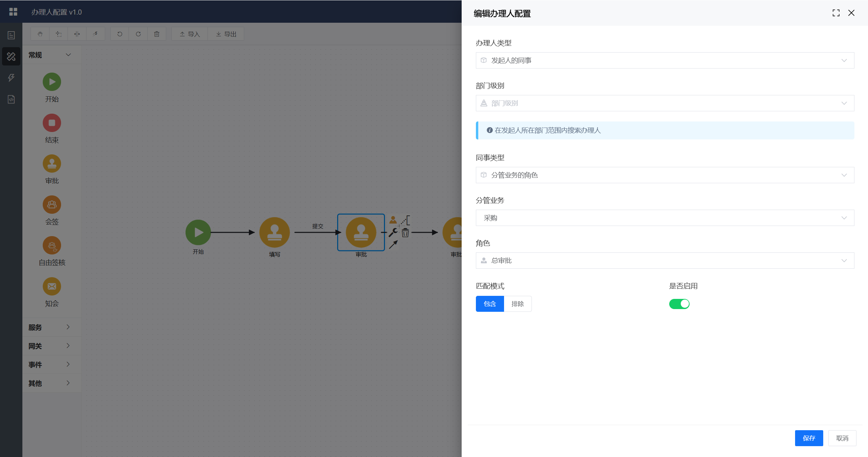Select the 排除 exclude match mode

(518, 304)
